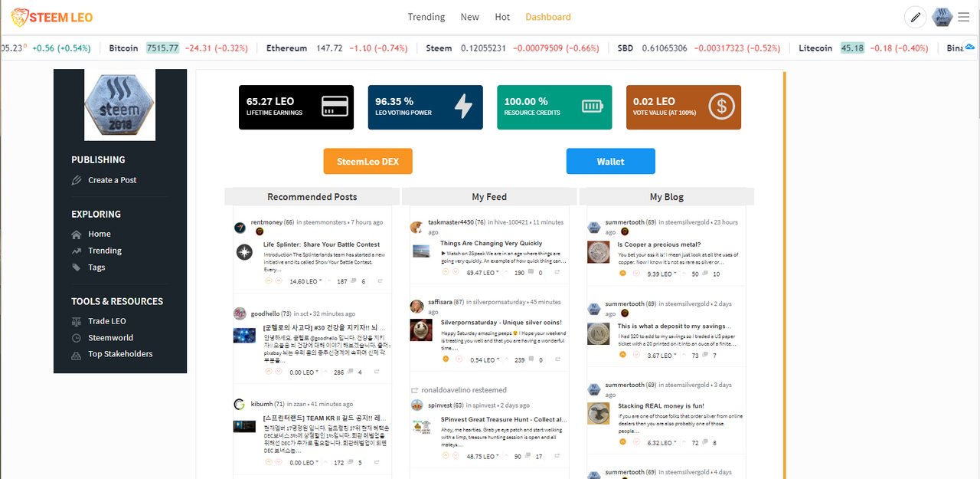Screen dimensions: 980x479
Task: Expand 48.75 LEO payout dropdown
Action: (498, 457)
